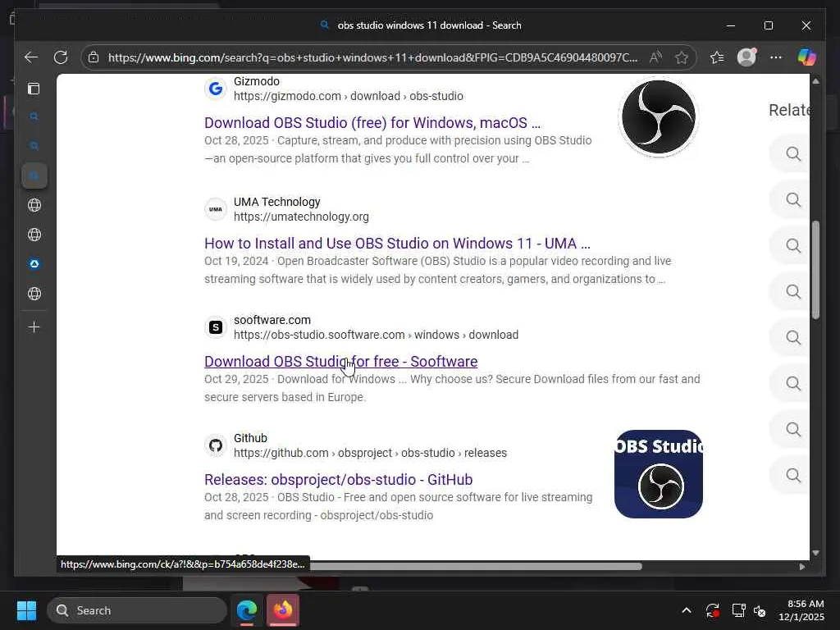Open the sync update tray icon

[x=713, y=610]
